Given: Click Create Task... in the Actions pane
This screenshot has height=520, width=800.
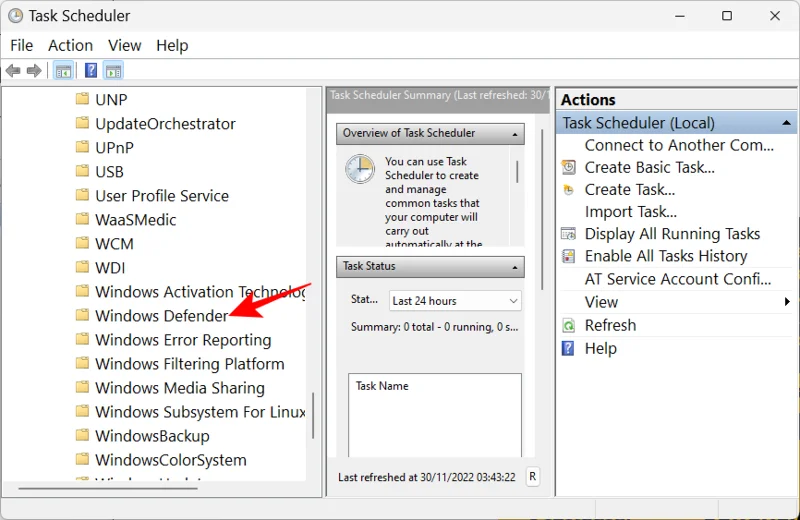Looking at the screenshot, I should point(629,190).
